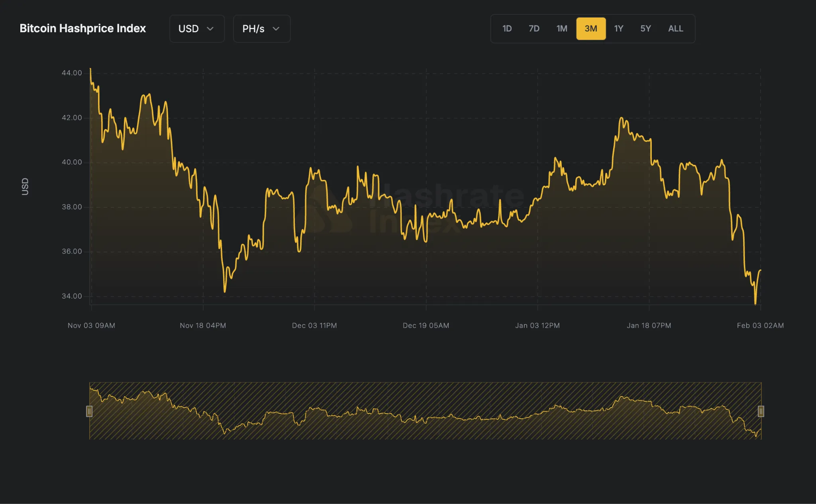Display ALL historical data

[x=675, y=29]
